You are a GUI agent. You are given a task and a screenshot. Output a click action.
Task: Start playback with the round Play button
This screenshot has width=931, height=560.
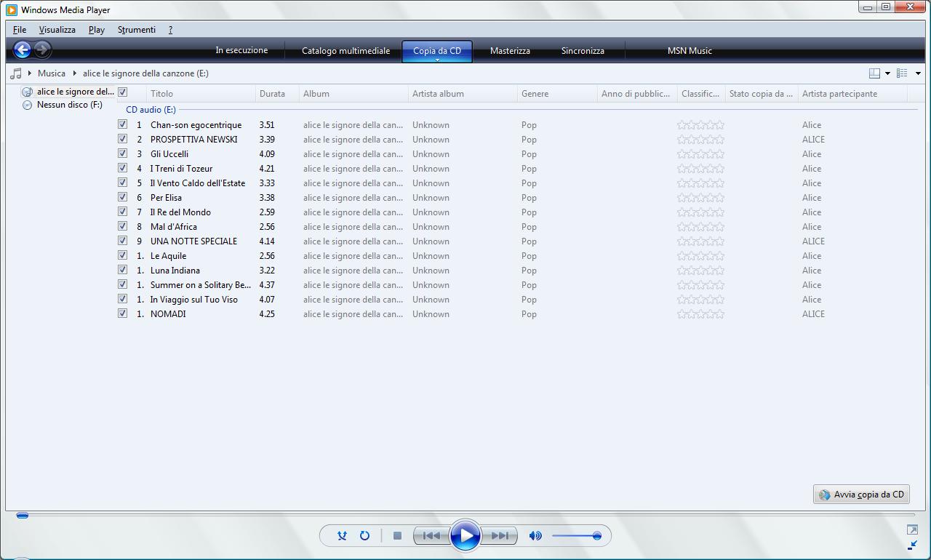pyautogui.click(x=465, y=536)
